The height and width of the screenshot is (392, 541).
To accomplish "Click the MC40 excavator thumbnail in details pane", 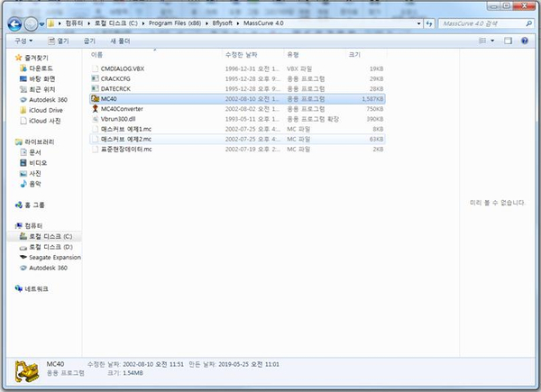I will point(26,371).
